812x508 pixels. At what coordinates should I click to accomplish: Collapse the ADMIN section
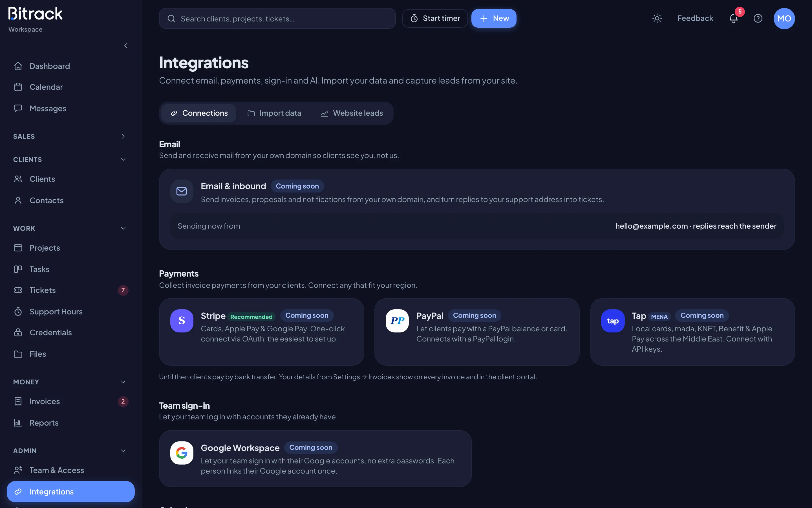pyautogui.click(x=70, y=451)
